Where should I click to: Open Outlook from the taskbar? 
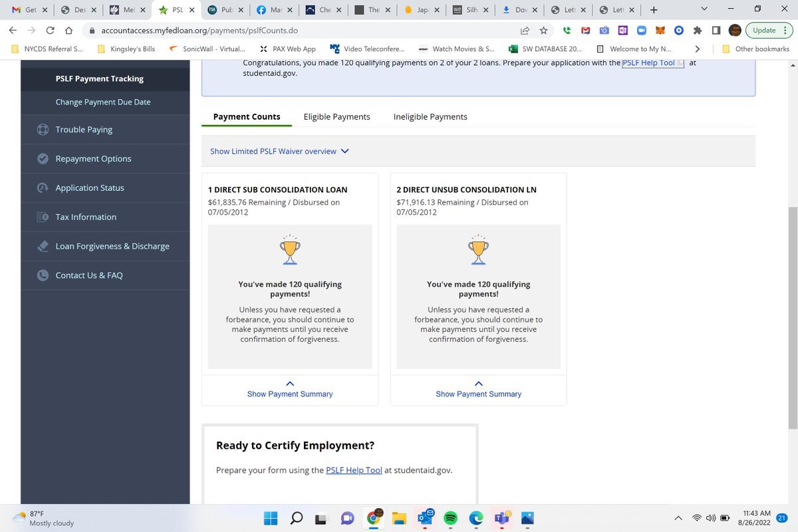tap(425, 517)
